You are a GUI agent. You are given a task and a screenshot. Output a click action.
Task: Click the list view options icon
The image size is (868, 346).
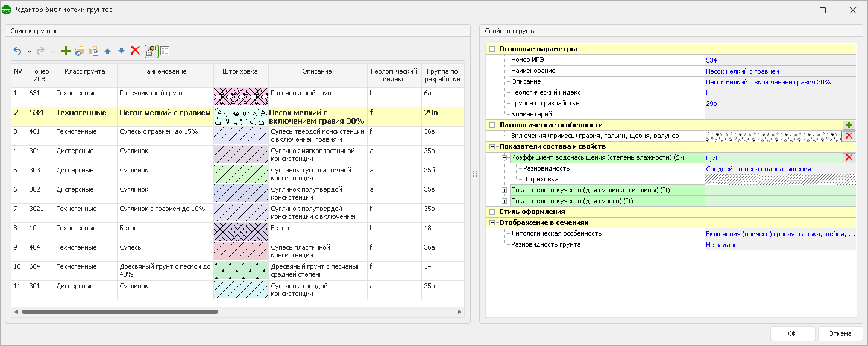[165, 51]
